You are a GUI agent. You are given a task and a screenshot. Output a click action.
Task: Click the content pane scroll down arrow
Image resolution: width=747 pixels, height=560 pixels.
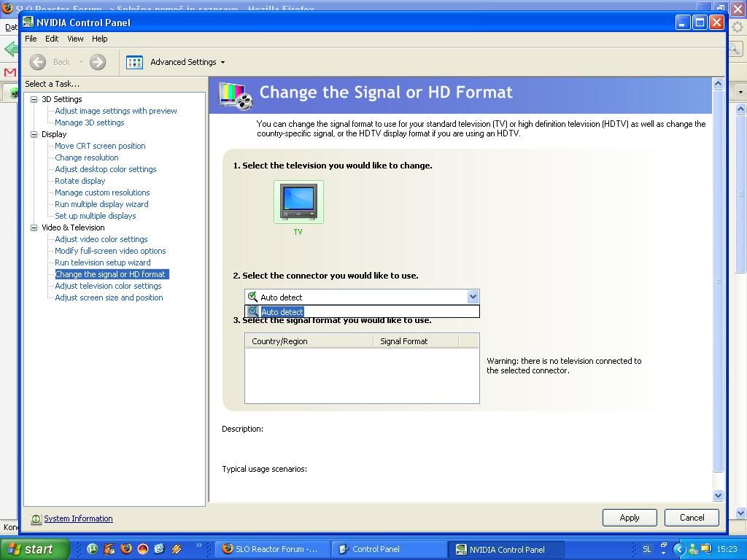[718, 495]
